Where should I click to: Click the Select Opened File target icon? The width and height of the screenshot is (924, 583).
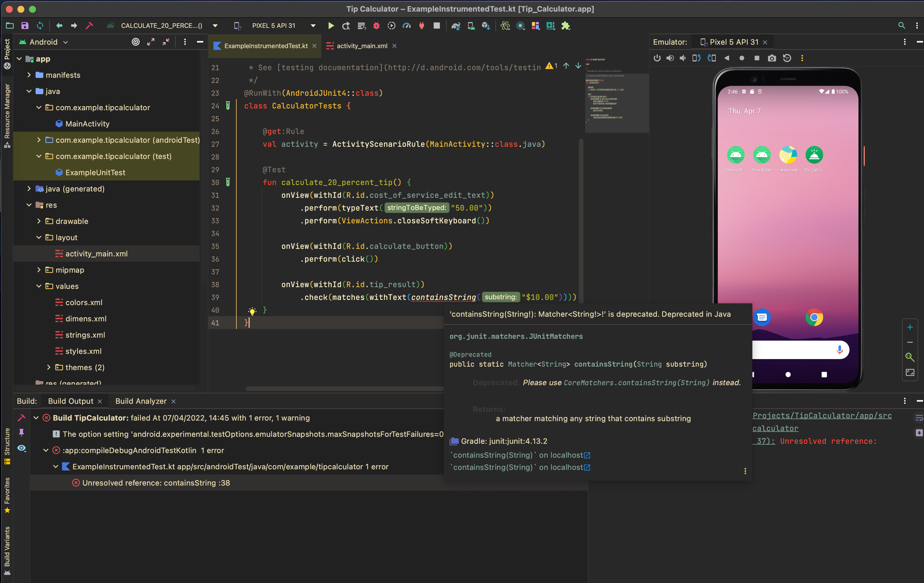click(x=135, y=42)
